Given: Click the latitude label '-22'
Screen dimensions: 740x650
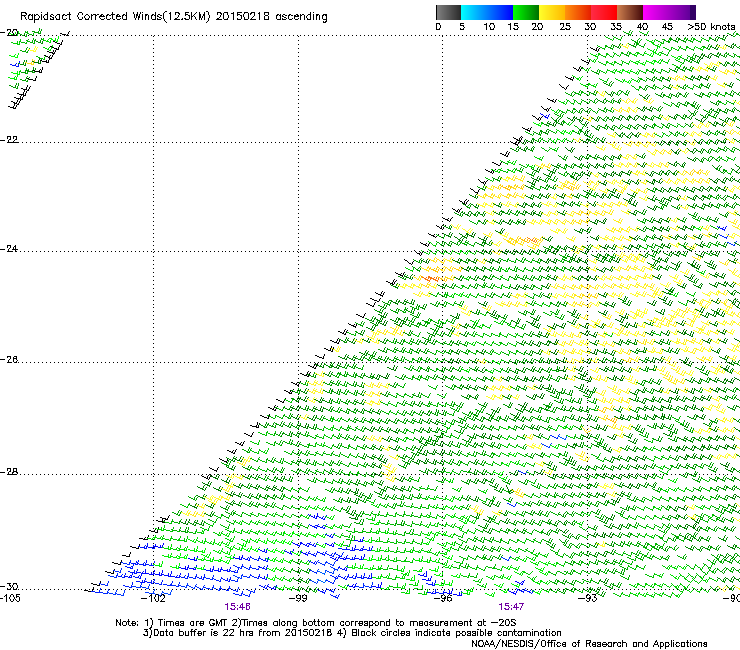Looking at the screenshot, I should 9,140.
